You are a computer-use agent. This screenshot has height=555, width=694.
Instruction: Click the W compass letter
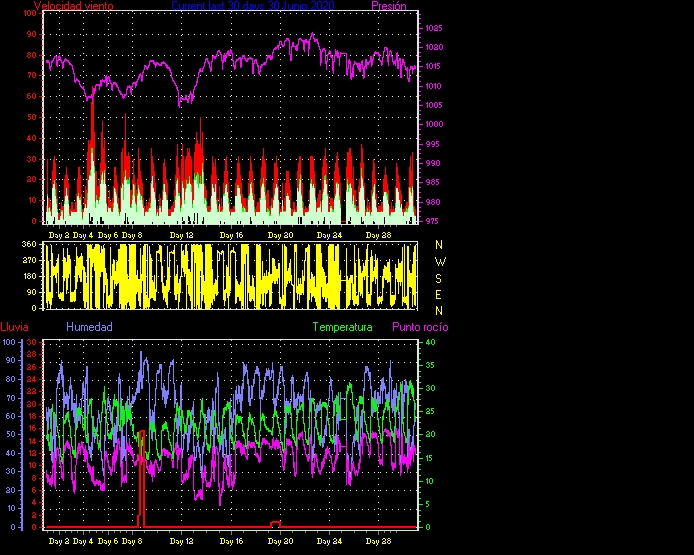pos(440,262)
